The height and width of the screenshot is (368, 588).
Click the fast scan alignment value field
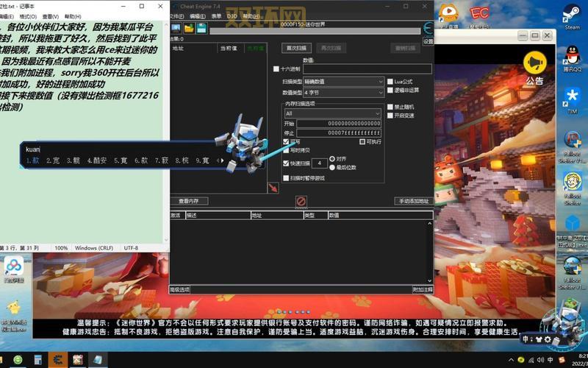tap(319, 163)
